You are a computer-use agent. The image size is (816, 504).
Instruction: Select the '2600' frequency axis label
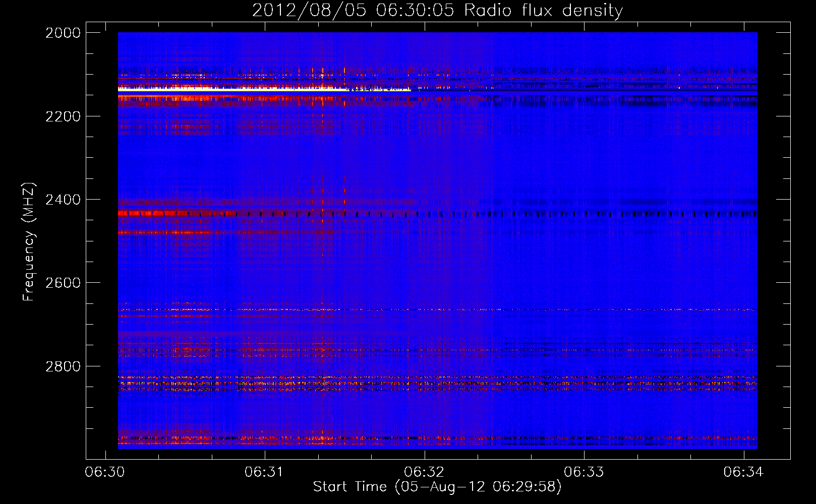(63, 283)
